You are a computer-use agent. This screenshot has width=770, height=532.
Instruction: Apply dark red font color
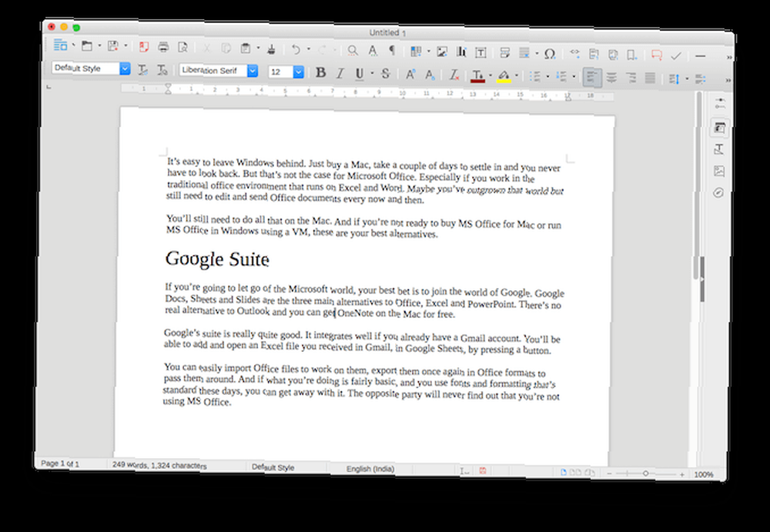click(x=478, y=75)
